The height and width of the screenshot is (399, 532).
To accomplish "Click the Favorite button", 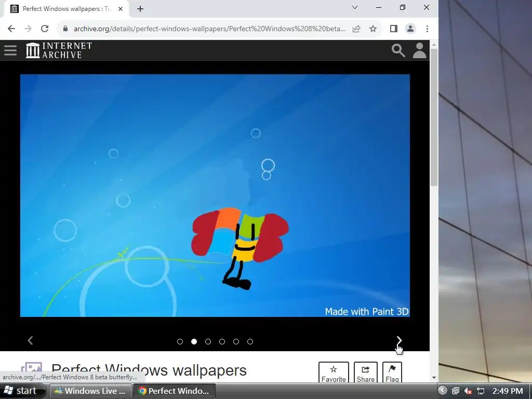I will (334, 373).
